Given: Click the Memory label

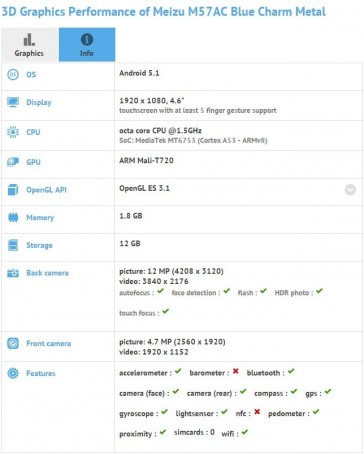Looking at the screenshot, I should pos(40,218).
